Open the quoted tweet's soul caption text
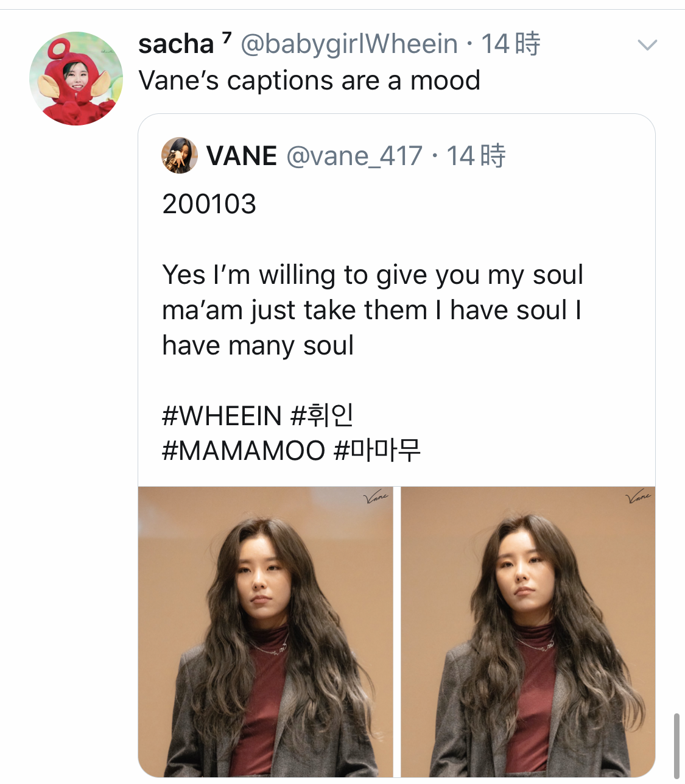Image resolution: width=685 pixels, height=784 pixels. coord(372,310)
